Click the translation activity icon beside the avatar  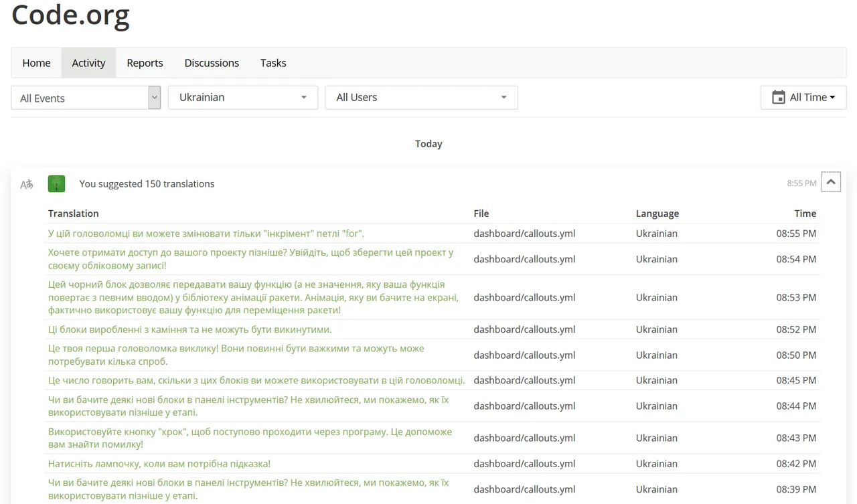(x=27, y=184)
